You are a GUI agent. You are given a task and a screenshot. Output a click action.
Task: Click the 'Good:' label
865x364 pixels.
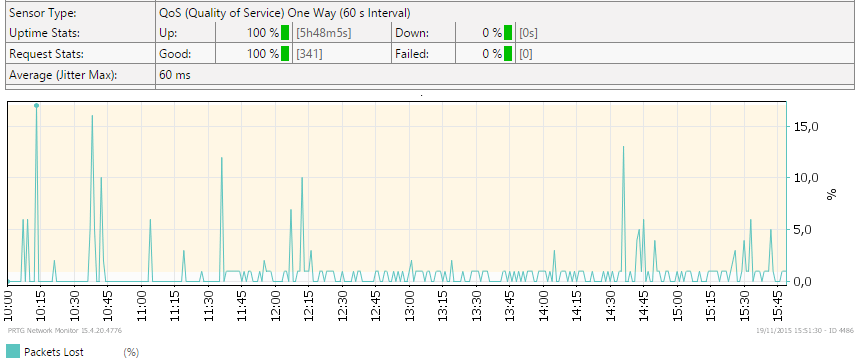[x=175, y=54]
